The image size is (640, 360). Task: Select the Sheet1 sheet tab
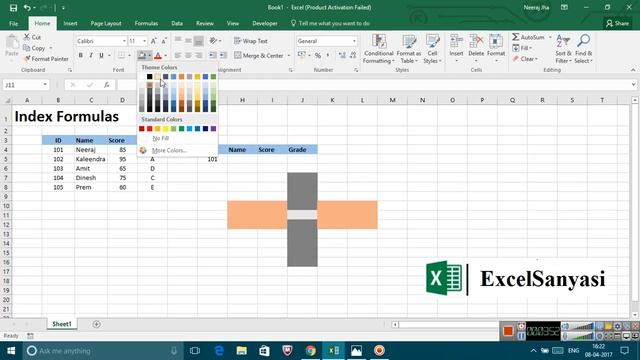point(62,324)
